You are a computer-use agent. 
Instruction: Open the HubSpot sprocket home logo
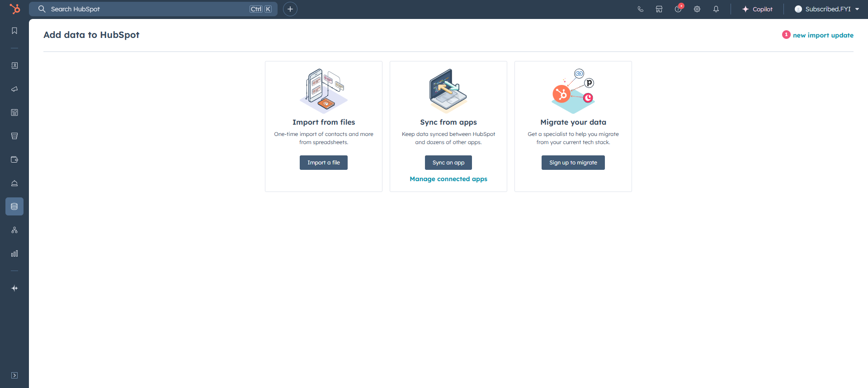click(15, 9)
